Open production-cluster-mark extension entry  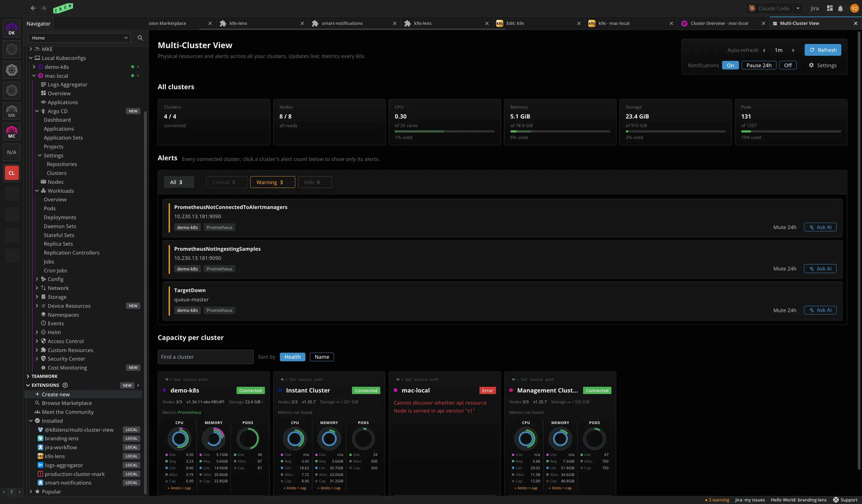[x=75, y=474]
